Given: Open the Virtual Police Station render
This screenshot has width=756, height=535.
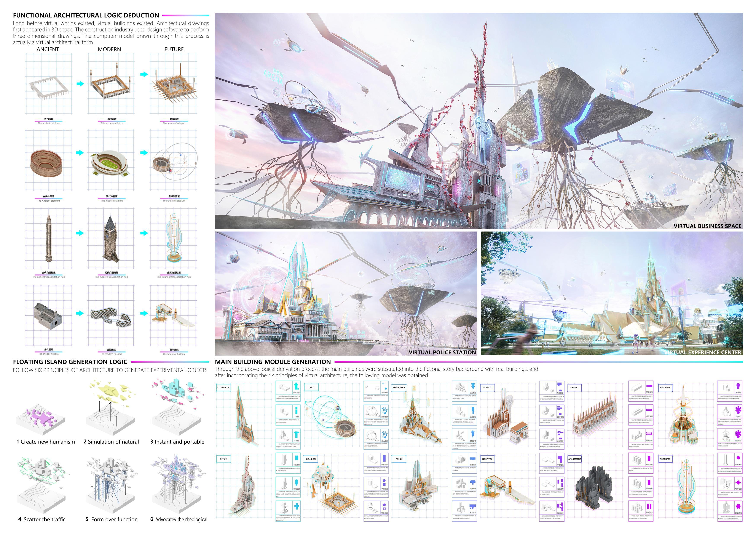Looking at the screenshot, I should [346, 293].
